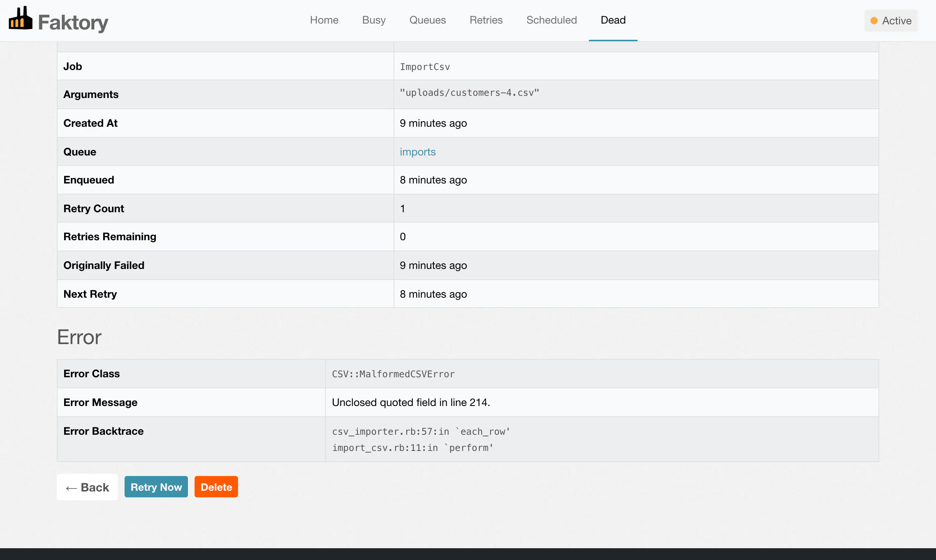936x560 pixels.
Task: Click the Error Message label
Action: [x=100, y=402]
